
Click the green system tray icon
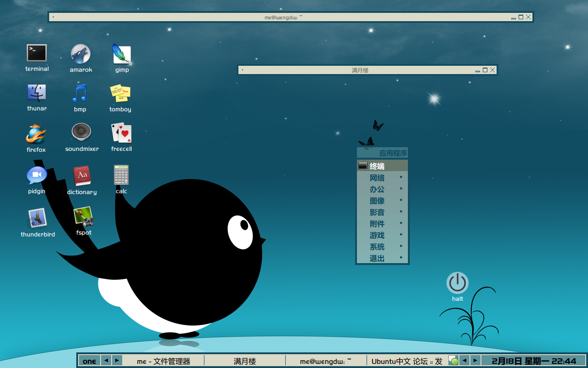pyautogui.click(x=453, y=361)
